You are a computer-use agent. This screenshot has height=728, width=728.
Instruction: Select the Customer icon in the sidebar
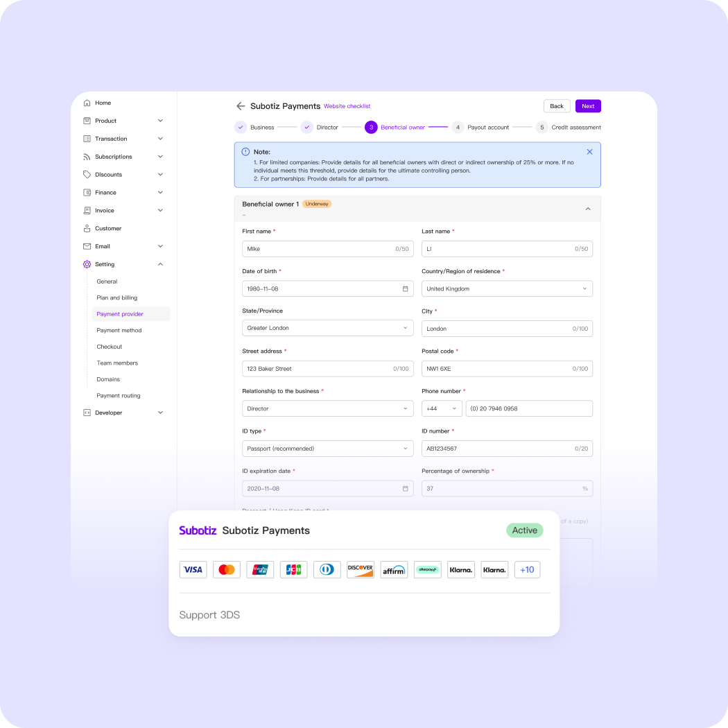[x=87, y=228]
